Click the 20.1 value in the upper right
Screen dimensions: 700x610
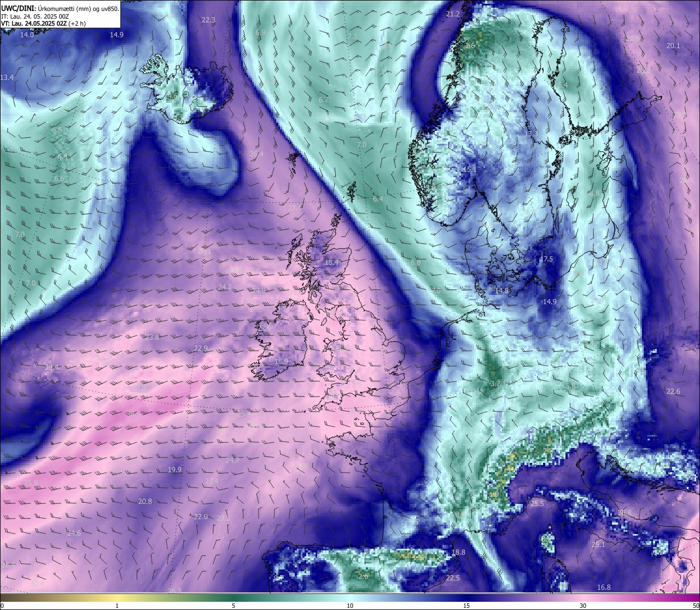pyautogui.click(x=673, y=45)
